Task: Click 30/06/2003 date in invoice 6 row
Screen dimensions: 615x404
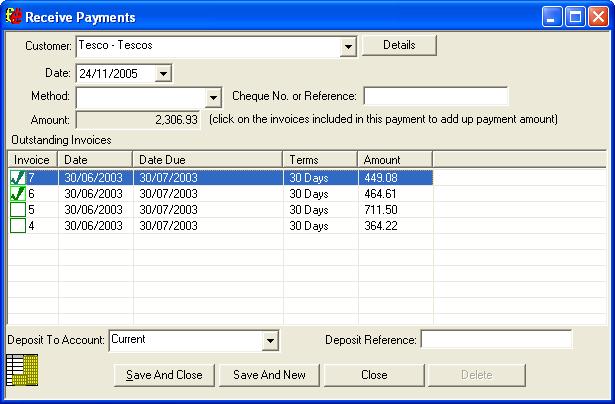Action: [x=94, y=194]
